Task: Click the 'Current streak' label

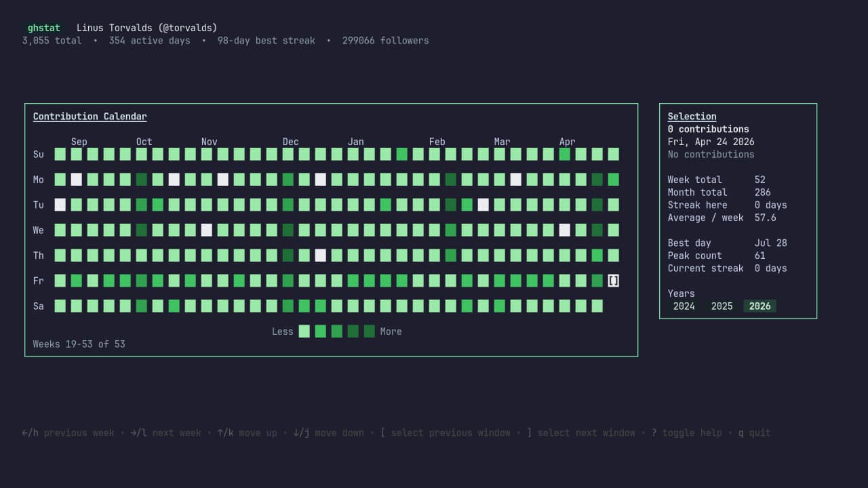Action: [705, 268]
